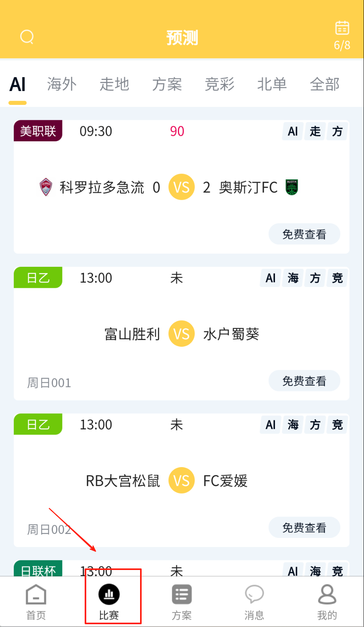This screenshot has height=627, width=364.
Task: Tap 免费查看 for 富山胜利 match
Action: tap(304, 381)
